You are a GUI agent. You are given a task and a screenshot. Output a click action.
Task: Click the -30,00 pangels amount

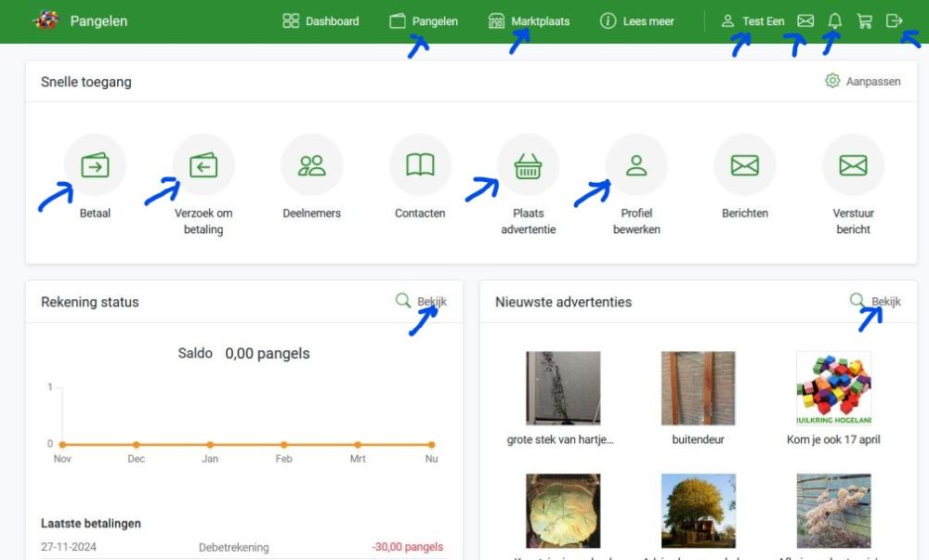[408, 547]
